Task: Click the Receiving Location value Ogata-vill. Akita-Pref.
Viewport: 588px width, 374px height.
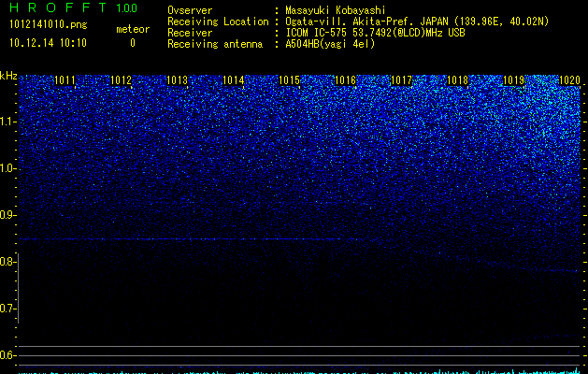Action: click(x=351, y=22)
